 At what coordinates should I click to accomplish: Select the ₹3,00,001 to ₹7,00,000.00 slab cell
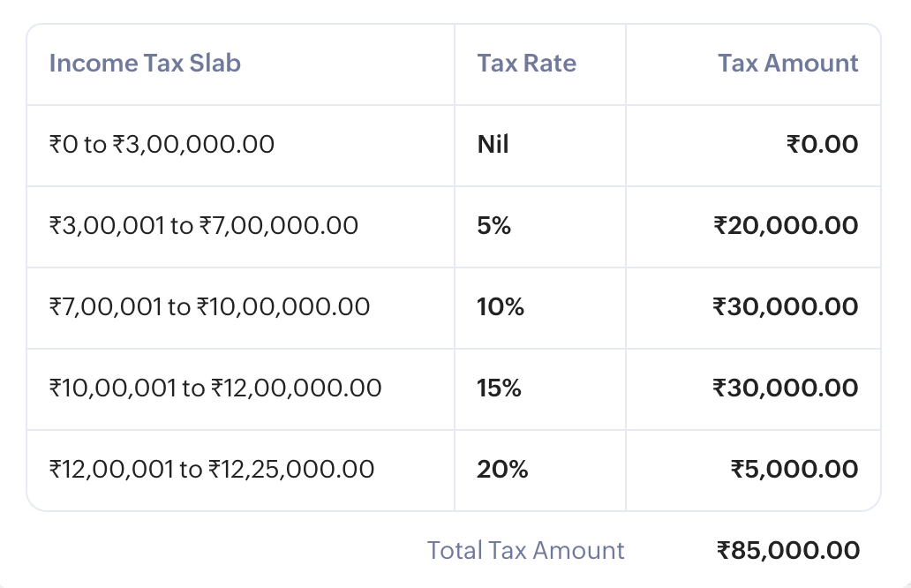coord(204,226)
